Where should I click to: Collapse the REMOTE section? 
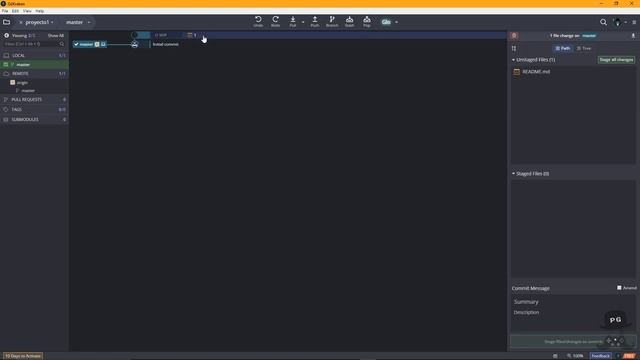tap(34, 73)
